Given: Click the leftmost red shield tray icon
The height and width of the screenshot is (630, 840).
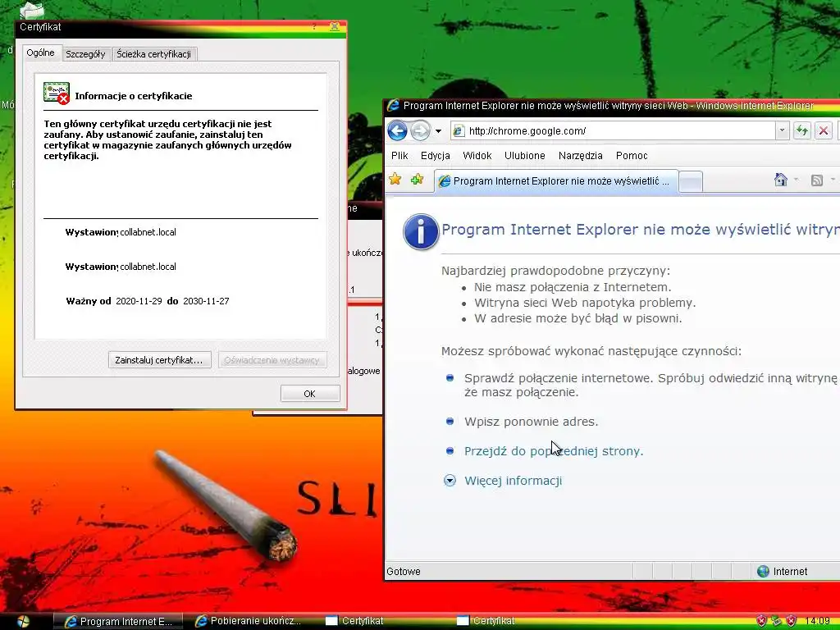Looking at the screenshot, I should (760, 621).
